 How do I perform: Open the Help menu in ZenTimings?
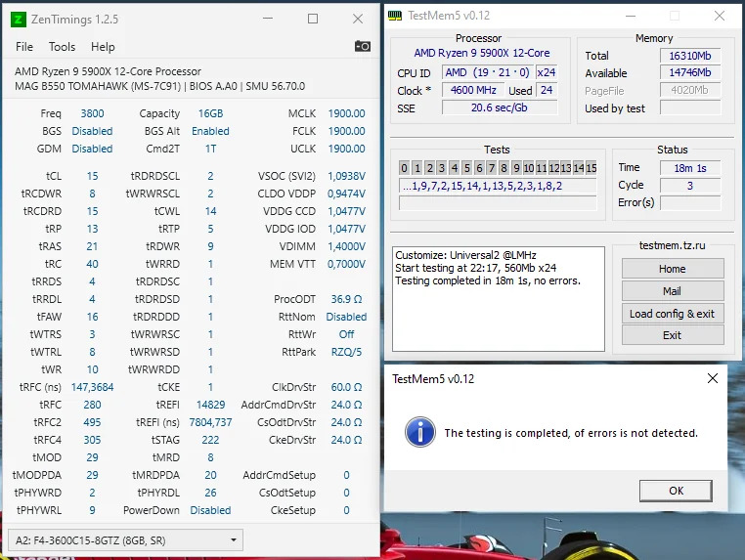coord(103,46)
